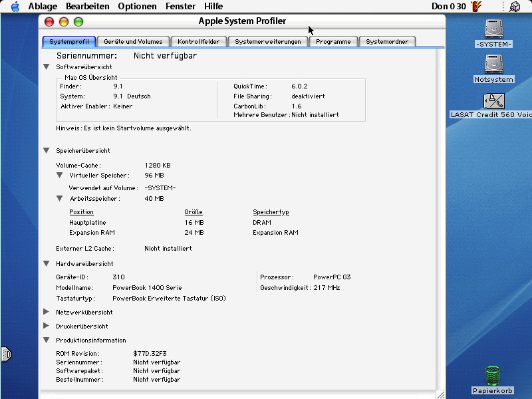Click the Control Strip tab at screen edge

(6, 354)
